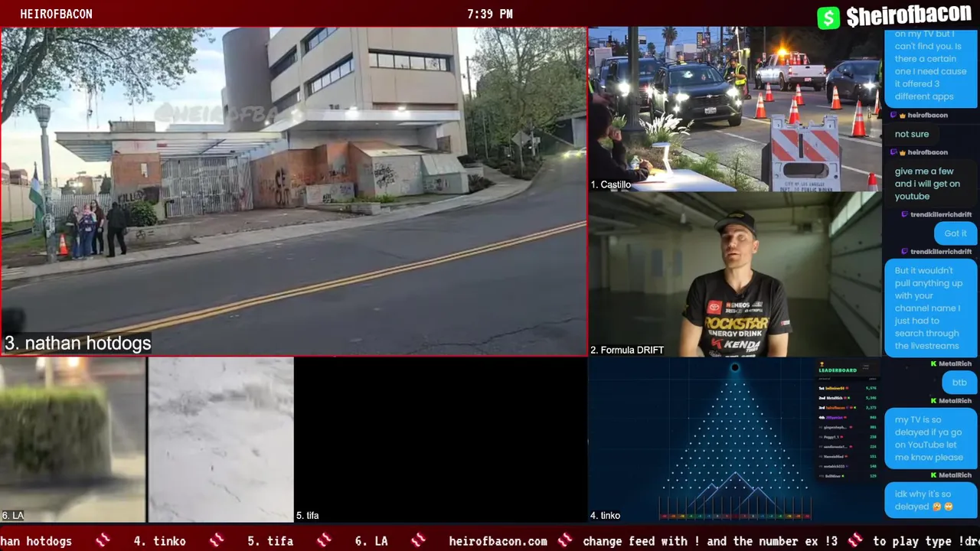This screenshot has width=980, height=551.
Task: Click the green Cash App dollar icon
Action: coord(828,18)
